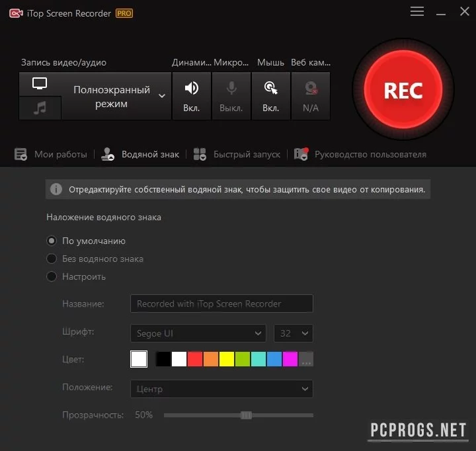Toggle the mouse cursor effects icon
Screen dimensions: 476x451
(271, 88)
